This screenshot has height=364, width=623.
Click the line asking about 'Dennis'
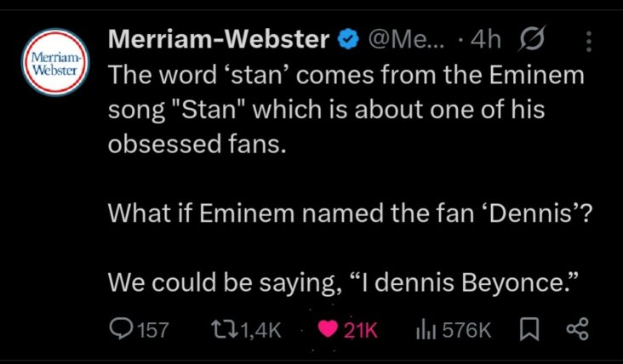349,213
